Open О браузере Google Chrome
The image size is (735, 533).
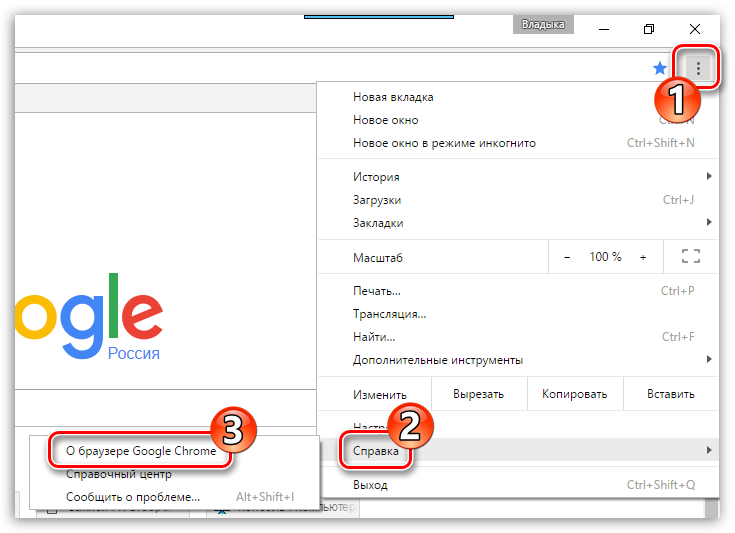pos(174,450)
